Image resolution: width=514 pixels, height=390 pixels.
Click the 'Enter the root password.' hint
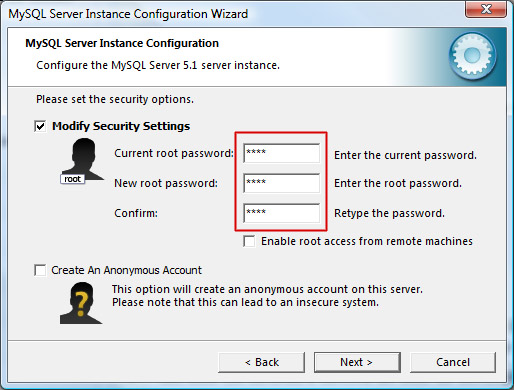(x=398, y=183)
